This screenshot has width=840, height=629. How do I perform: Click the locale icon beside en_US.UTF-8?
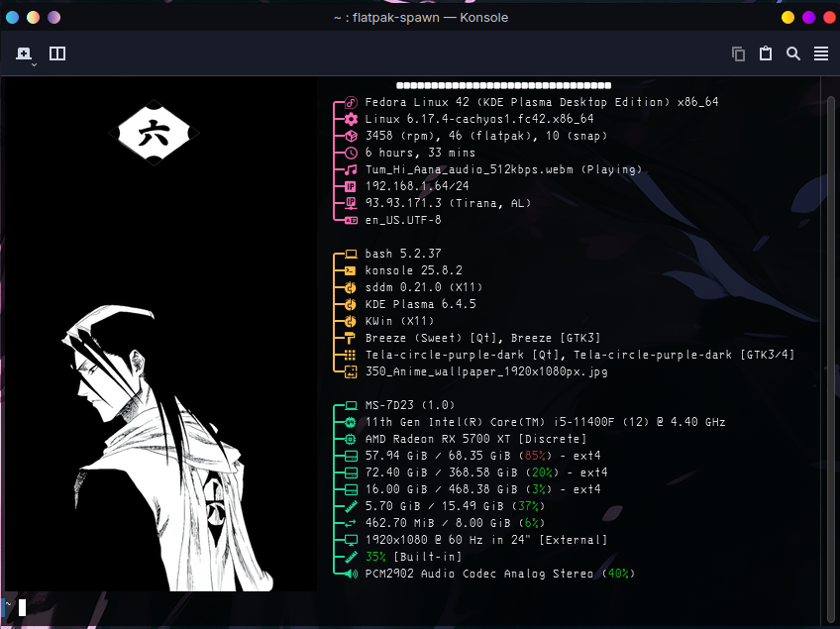coord(351,220)
